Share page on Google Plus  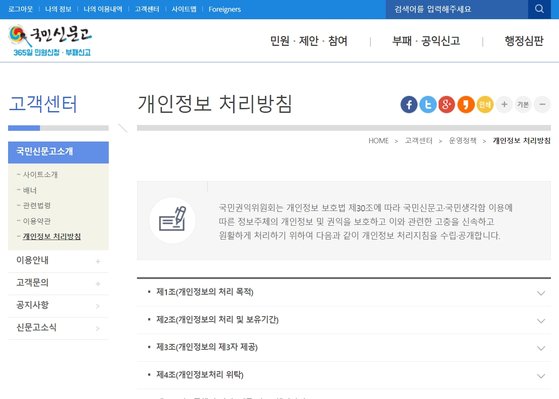447,104
